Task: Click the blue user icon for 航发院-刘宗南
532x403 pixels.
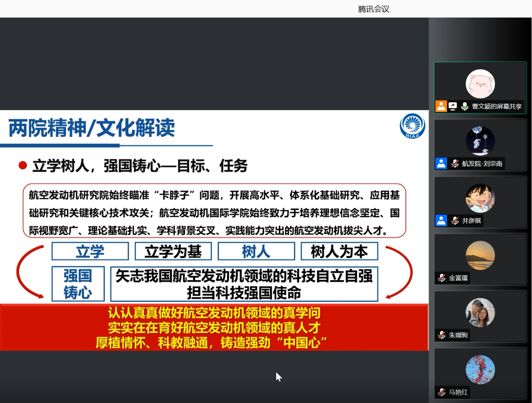Action: click(x=441, y=163)
